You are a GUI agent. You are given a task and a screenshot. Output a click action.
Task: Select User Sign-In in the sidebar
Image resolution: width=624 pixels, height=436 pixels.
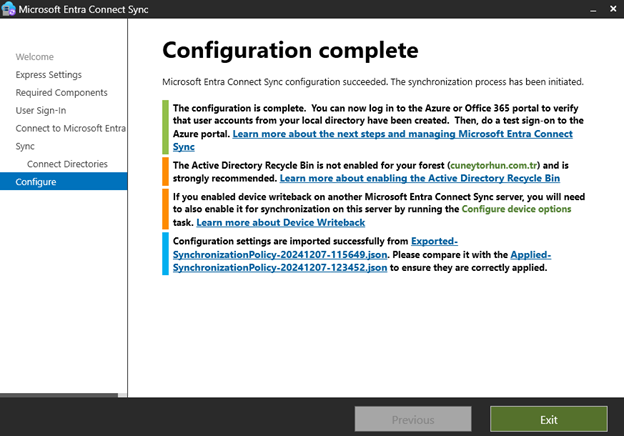[41, 110]
